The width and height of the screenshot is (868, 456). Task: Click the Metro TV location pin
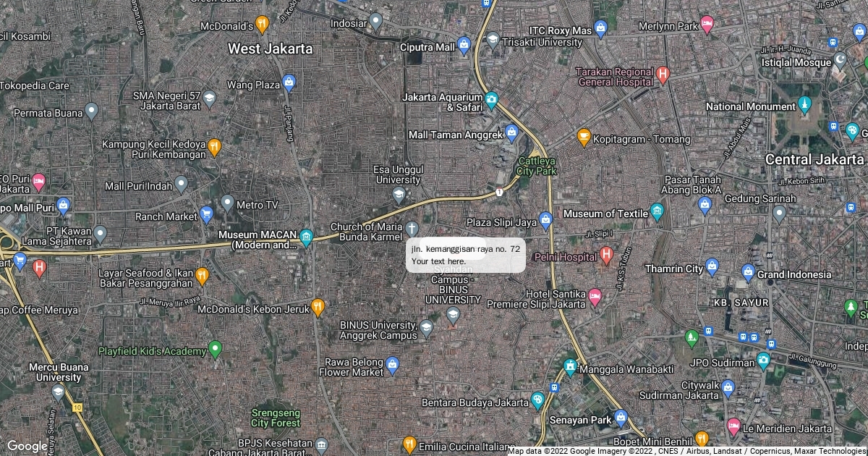click(x=228, y=204)
